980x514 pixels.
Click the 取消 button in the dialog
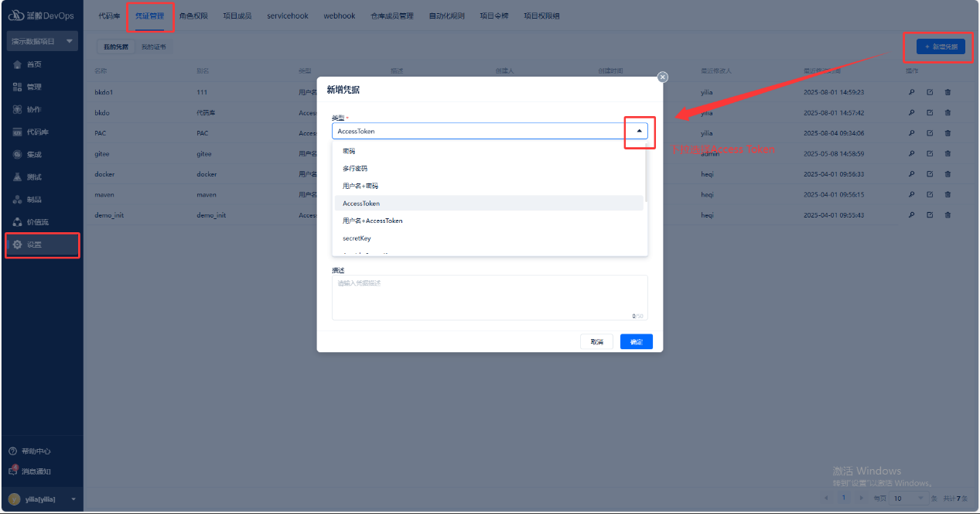596,341
